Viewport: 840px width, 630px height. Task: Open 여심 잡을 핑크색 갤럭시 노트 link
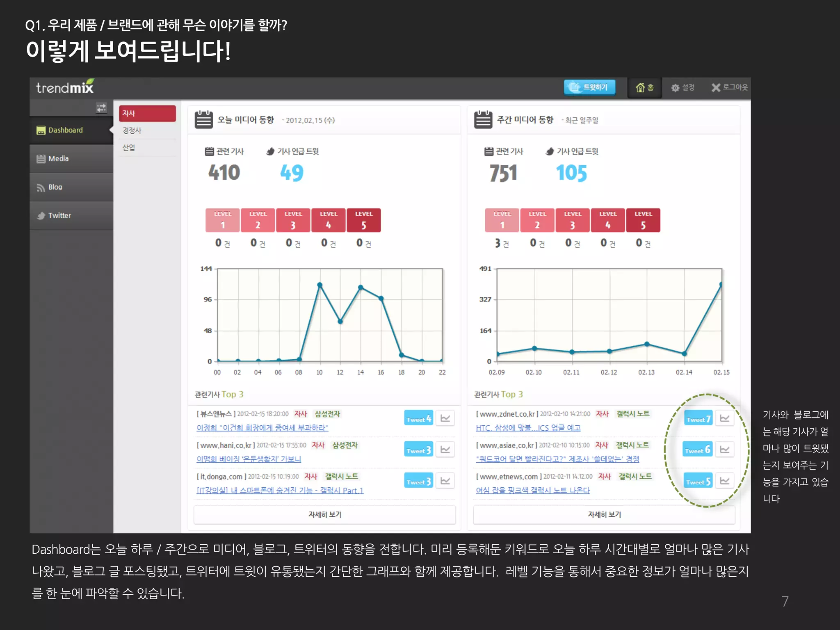pos(533,491)
